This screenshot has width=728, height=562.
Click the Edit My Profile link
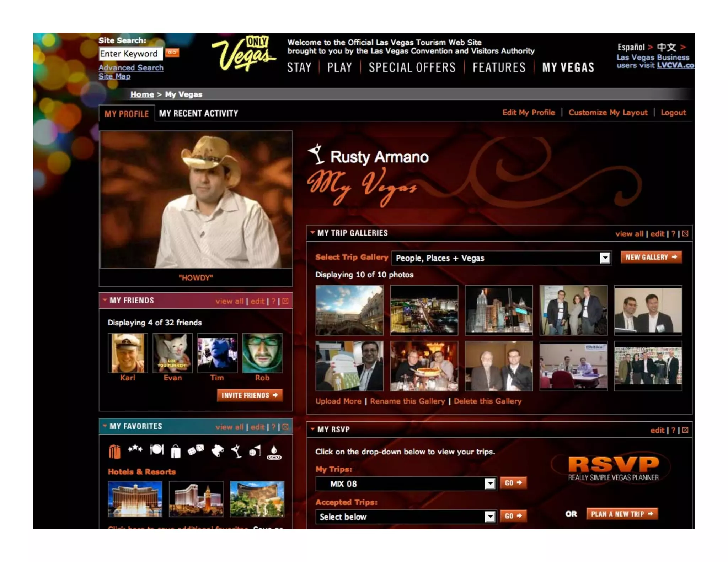tap(528, 113)
